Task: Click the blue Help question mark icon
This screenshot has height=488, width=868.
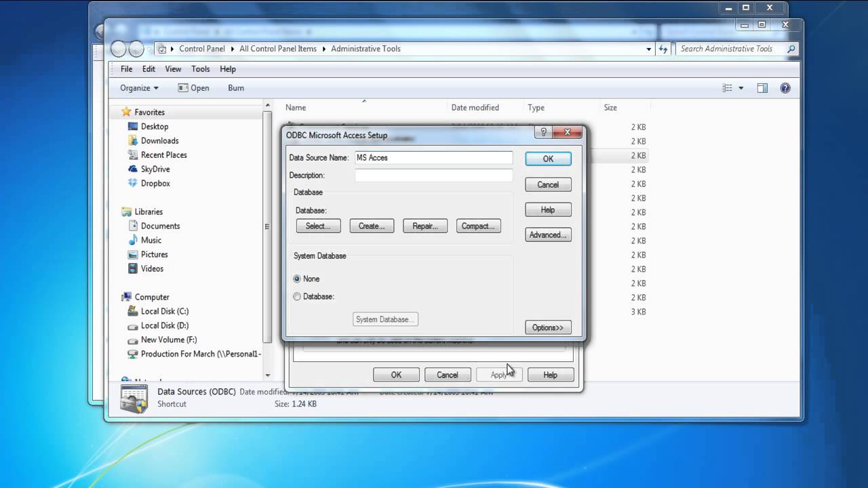Action: [x=785, y=88]
